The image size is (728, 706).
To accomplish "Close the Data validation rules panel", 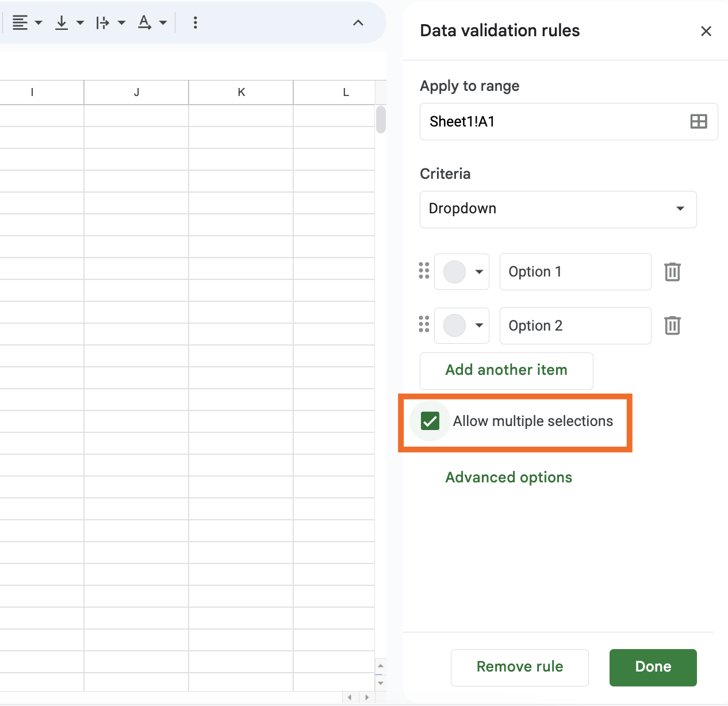I will [x=706, y=31].
